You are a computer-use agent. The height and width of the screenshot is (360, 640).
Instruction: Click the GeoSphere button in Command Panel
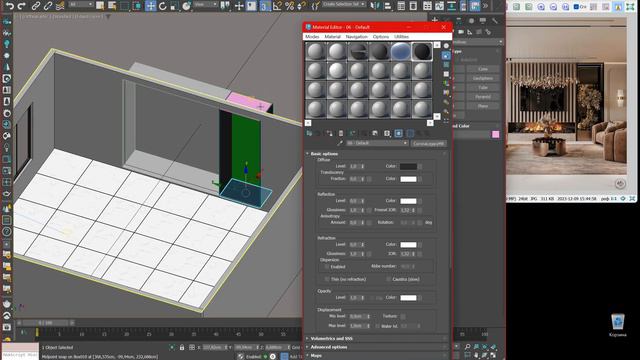click(x=483, y=78)
